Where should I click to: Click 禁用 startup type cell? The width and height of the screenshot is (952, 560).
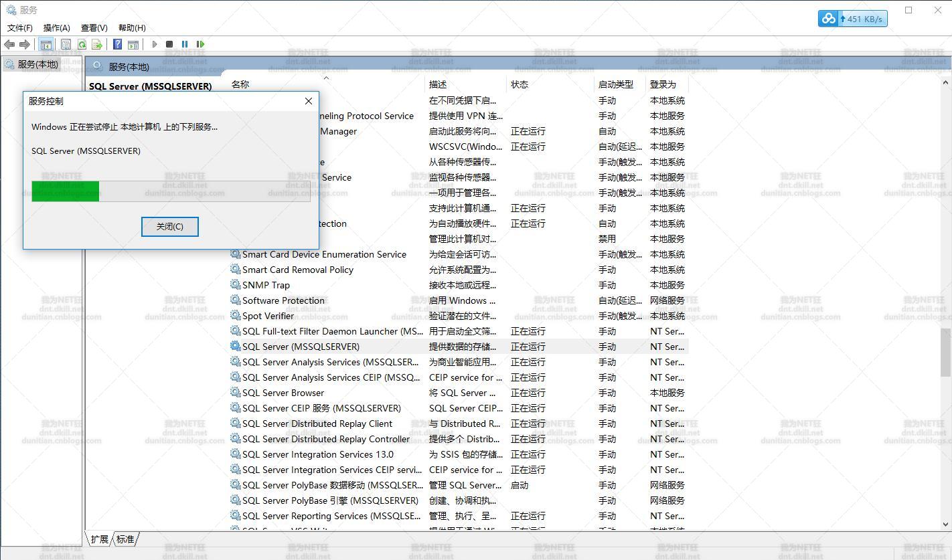pyautogui.click(x=607, y=239)
